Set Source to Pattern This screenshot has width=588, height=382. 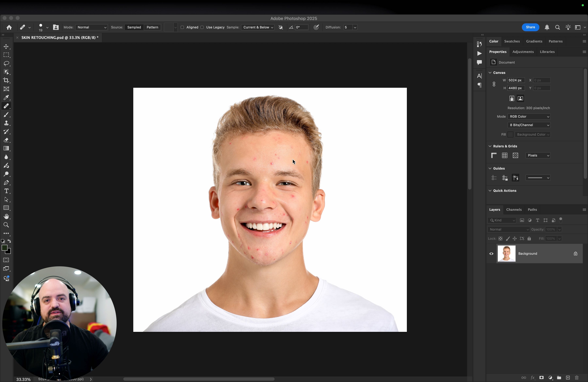click(x=152, y=27)
